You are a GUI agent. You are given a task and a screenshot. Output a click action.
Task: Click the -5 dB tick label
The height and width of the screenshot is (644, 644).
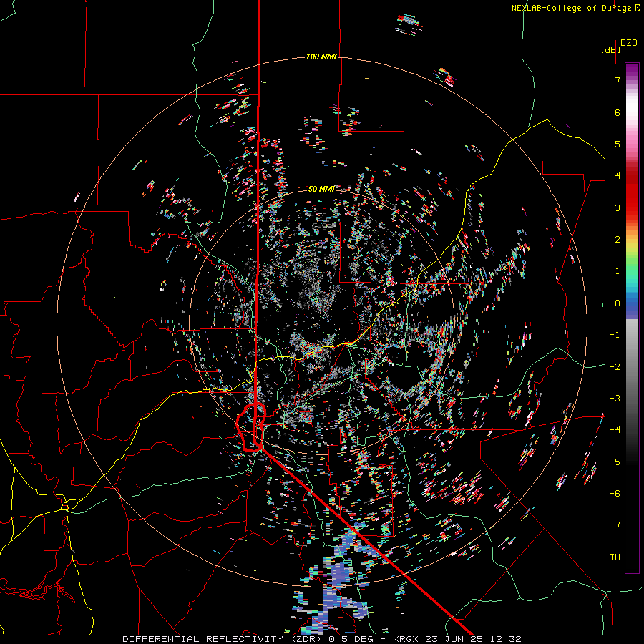(615, 462)
